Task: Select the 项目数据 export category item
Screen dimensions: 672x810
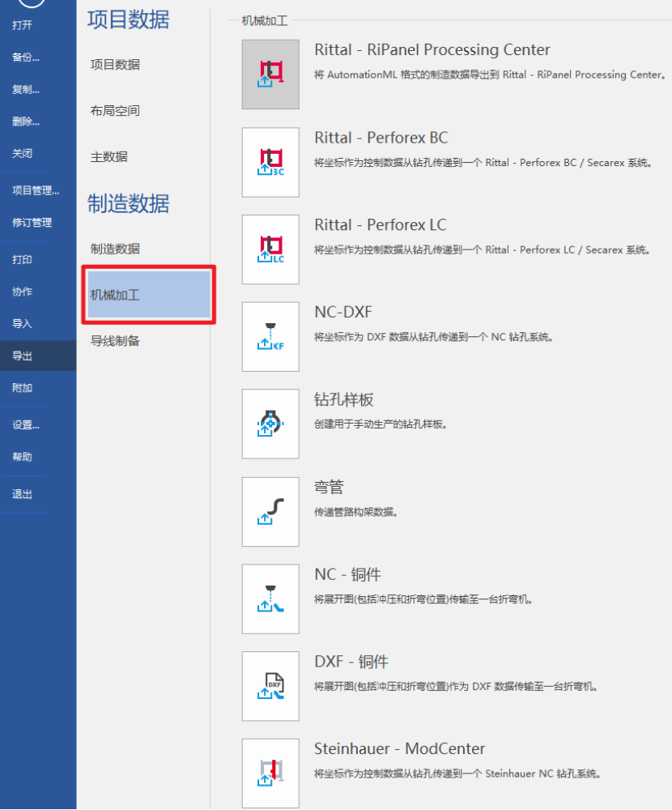Action: pyautogui.click(x=115, y=65)
